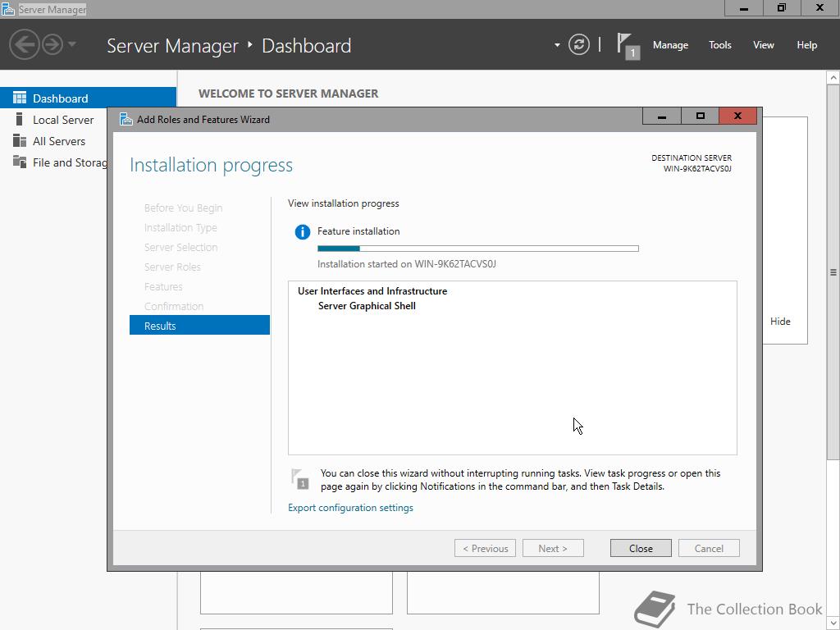Select the Server Roles wizard step

172,267
